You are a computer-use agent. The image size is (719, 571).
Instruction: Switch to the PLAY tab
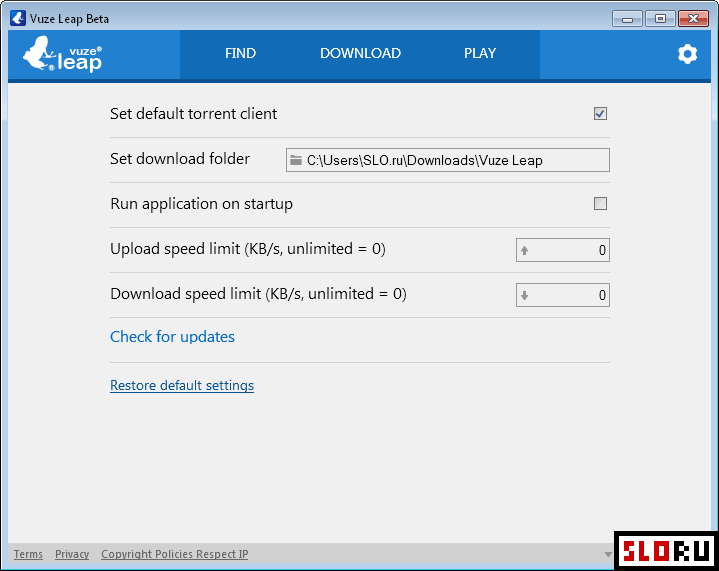[x=480, y=53]
